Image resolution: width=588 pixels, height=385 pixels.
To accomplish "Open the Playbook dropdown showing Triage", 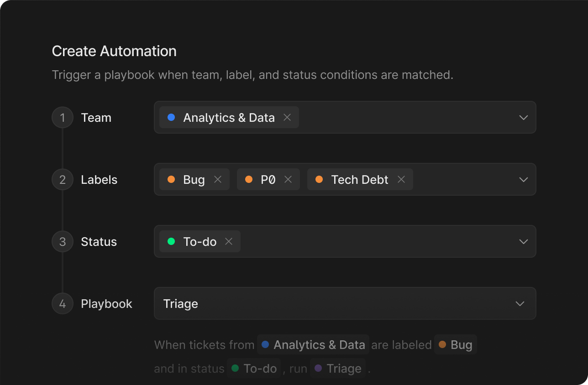I will point(520,303).
